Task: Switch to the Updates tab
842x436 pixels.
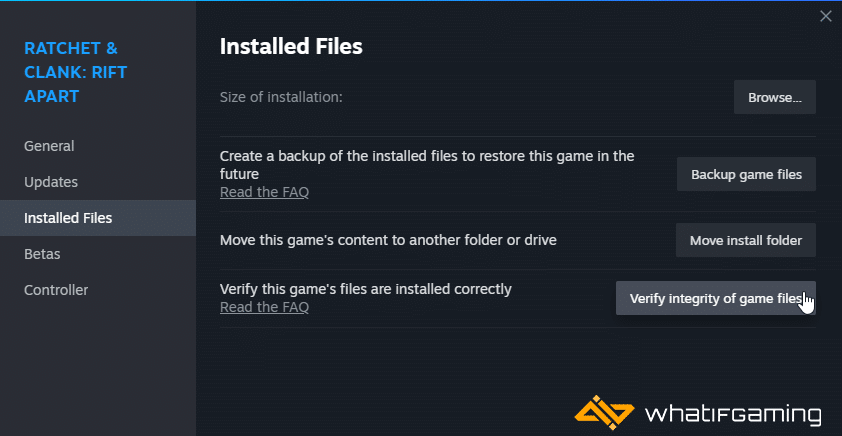Action: [x=51, y=182]
